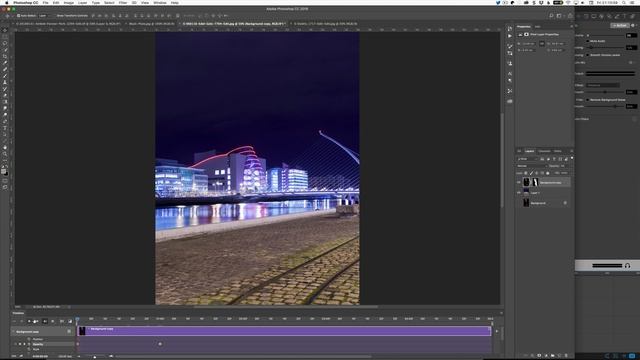640x360 pixels.
Task: Click Go to next frame in Timeline
Action: pos(36,322)
